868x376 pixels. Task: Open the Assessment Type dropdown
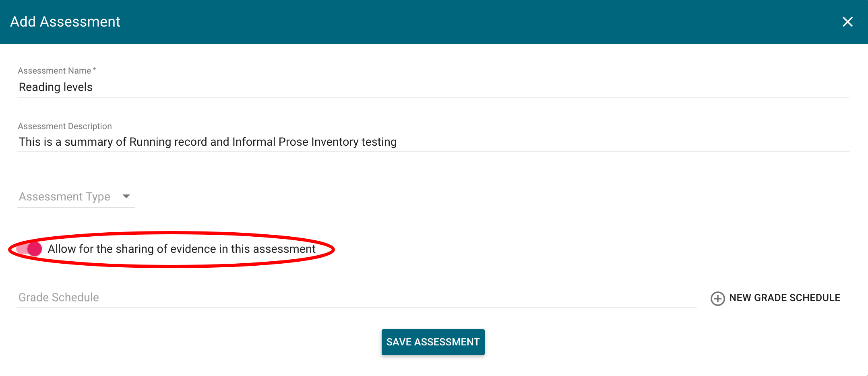coord(76,196)
